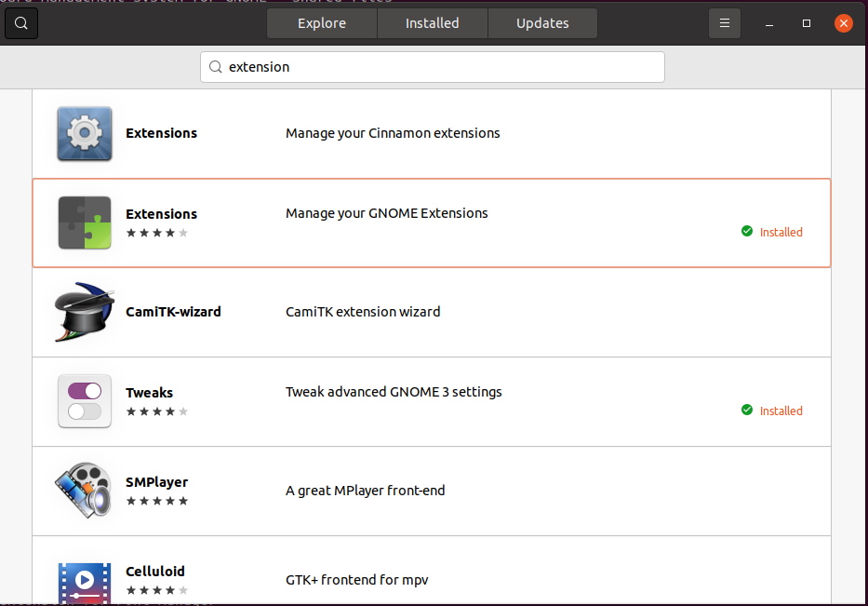Open 'Manage your Cinnamon extensions' result

pos(432,133)
